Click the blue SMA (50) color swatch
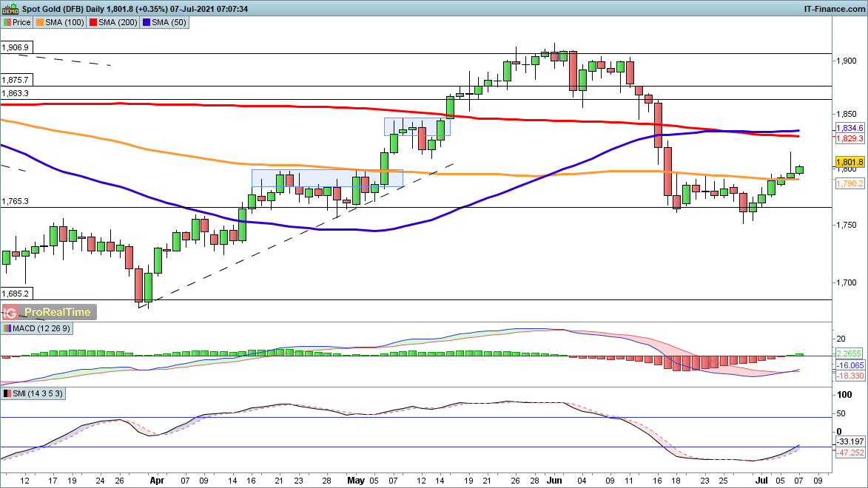The height and width of the screenshot is (488, 868). click(x=147, y=22)
